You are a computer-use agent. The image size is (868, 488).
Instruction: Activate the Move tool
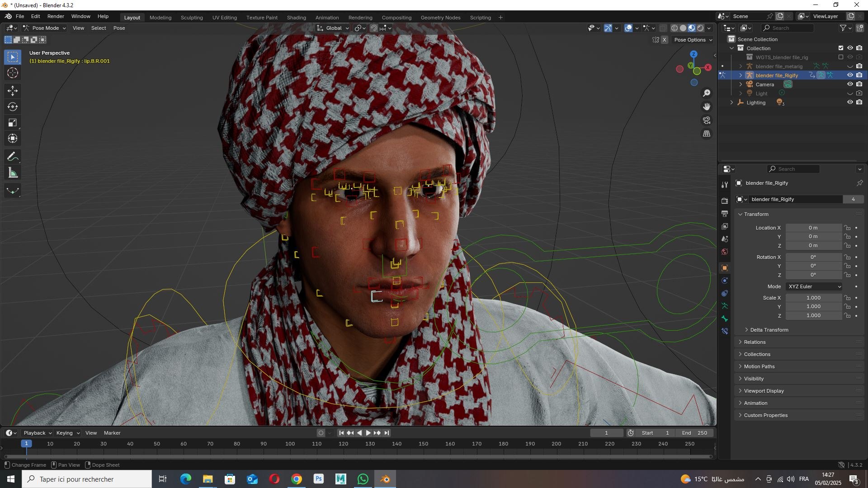[x=13, y=91]
